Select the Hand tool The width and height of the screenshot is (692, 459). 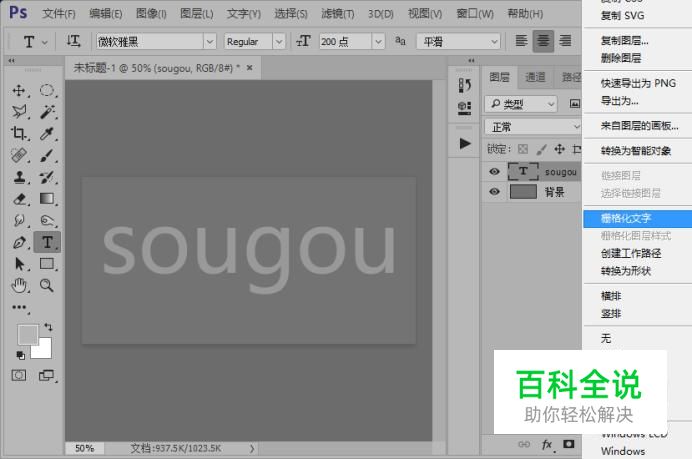19,286
